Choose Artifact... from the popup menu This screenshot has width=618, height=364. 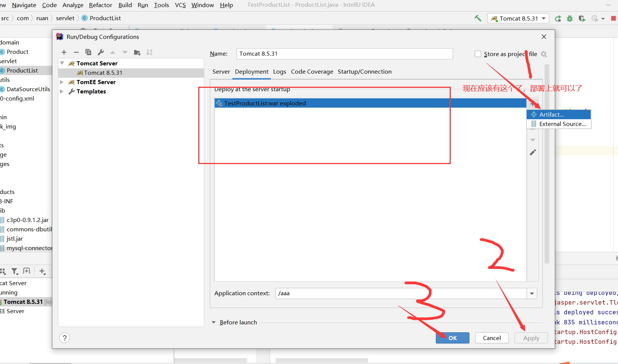pyautogui.click(x=559, y=114)
